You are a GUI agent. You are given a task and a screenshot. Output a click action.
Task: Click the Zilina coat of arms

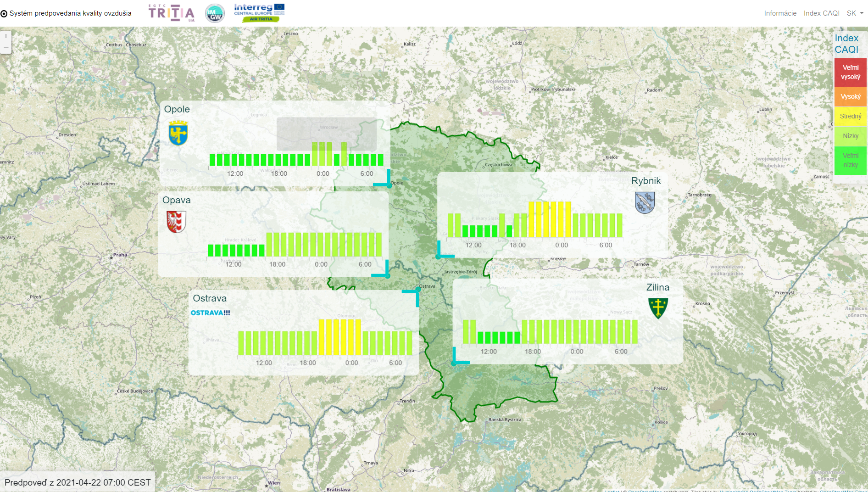658,308
